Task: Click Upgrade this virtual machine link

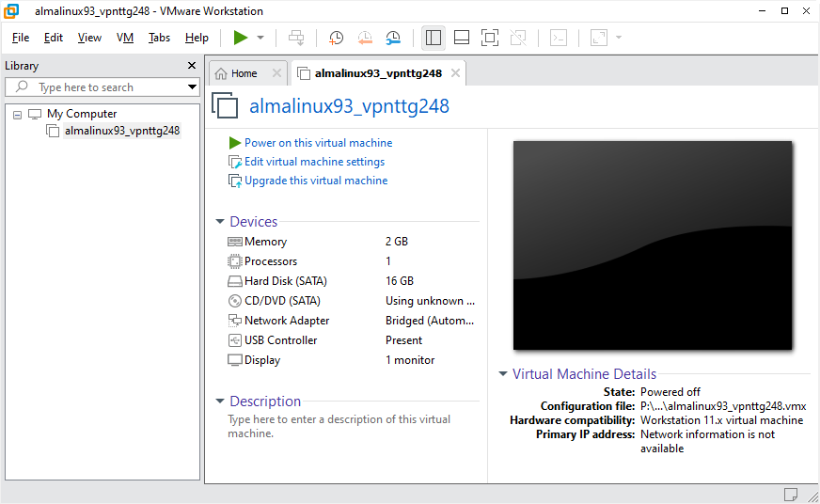Action: [x=316, y=181]
